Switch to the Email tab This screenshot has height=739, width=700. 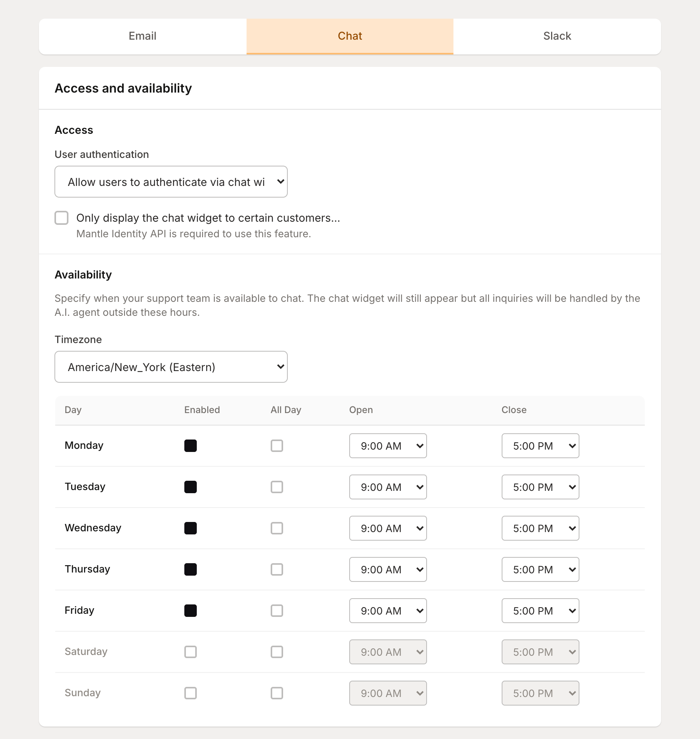pyautogui.click(x=142, y=36)
